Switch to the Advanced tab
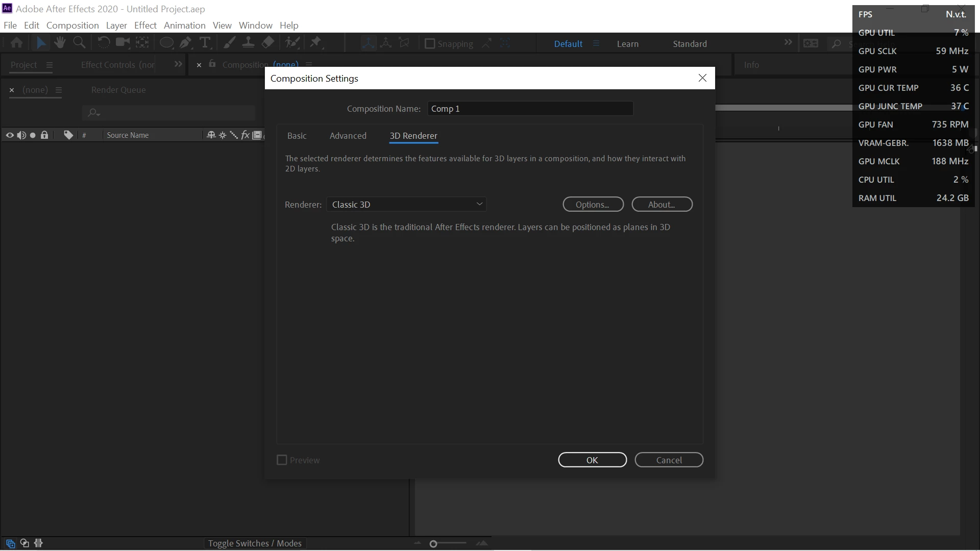Image resolution: width=980 pixels, height=551 pixels. (348, 136)
